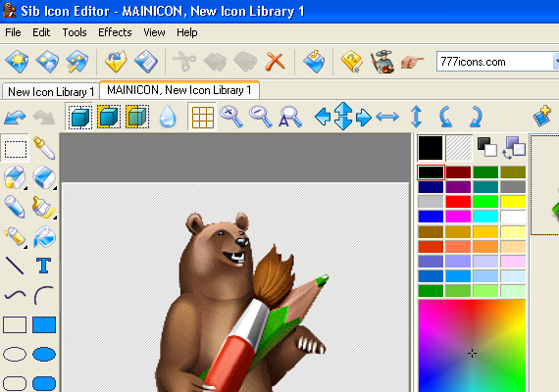Toggle the first cube selection mode
Image resolution: width=559 pixels, height=392 pixels.
[x=79, y=117]
